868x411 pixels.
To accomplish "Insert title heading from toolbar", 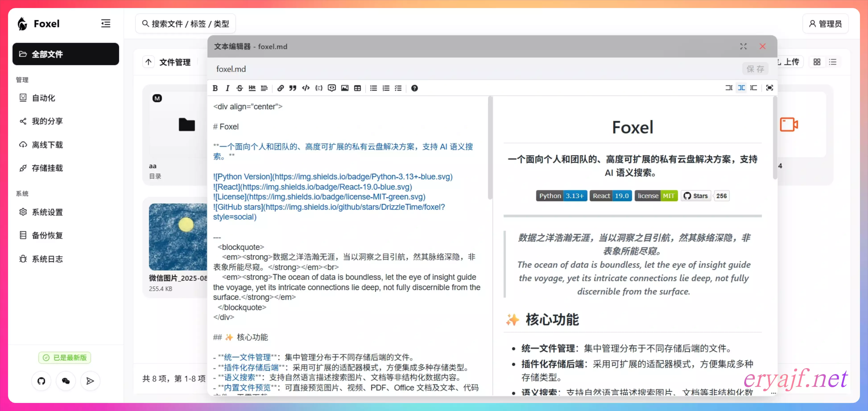I will [x=264, y=88].
